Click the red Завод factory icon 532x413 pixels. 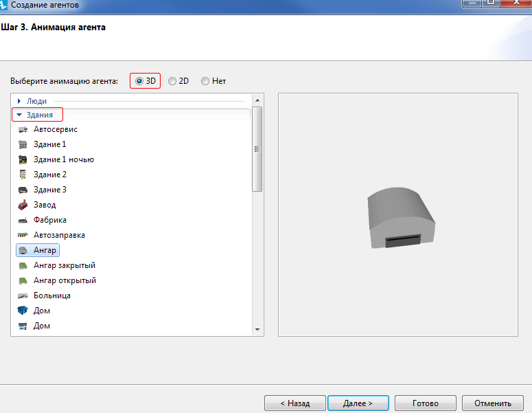tap(23, 205)
